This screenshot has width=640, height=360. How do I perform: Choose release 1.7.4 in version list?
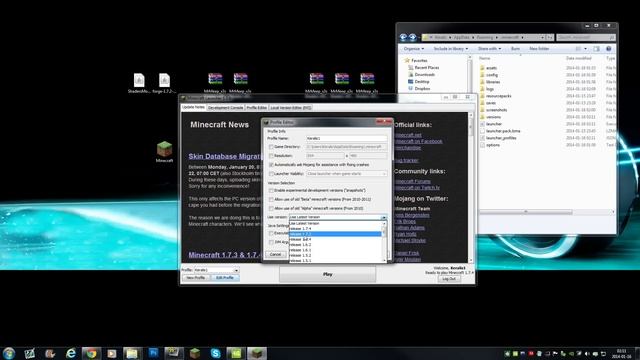[x=335, y=229]
